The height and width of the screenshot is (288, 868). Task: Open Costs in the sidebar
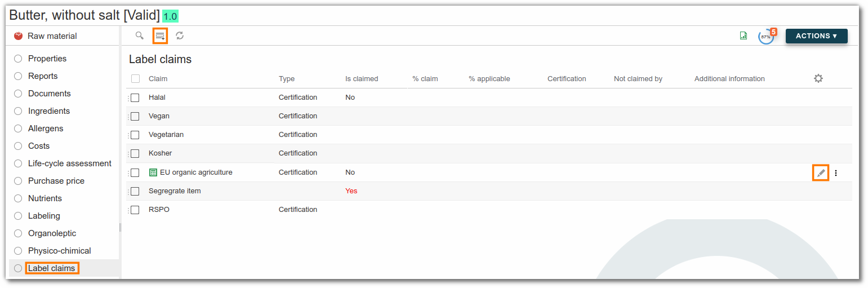(39, 146)
